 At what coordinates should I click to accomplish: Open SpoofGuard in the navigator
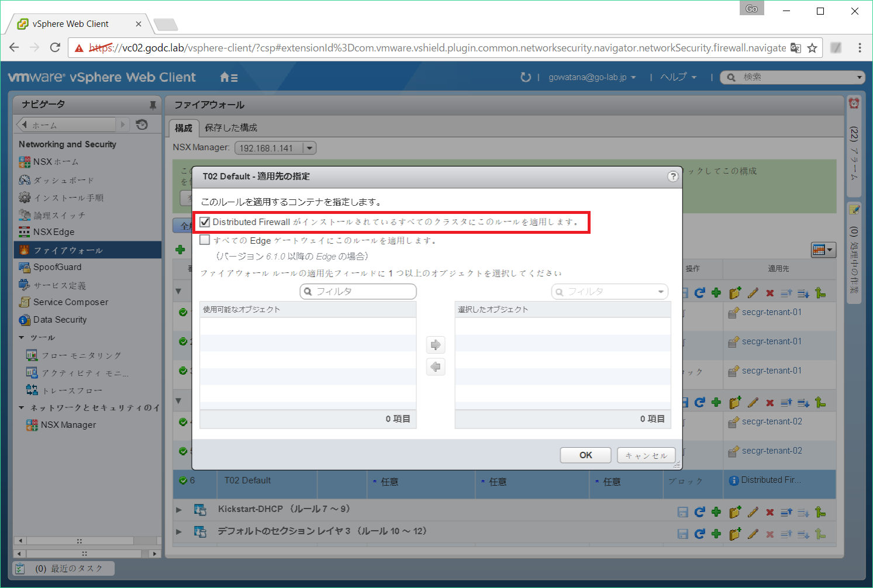click(x=50, y=267)
